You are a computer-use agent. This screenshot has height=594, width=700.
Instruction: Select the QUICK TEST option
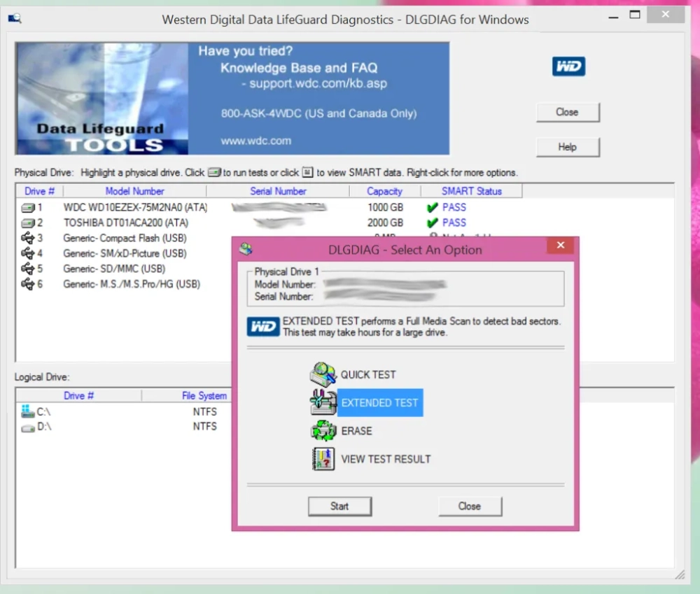(x=368, y=375)
